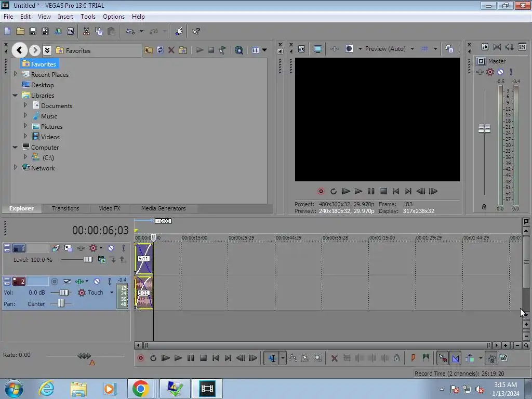Screen dimensions: 532x399
Task: Click the Insert Marker orange flag icon
Action: pos(413,358)
